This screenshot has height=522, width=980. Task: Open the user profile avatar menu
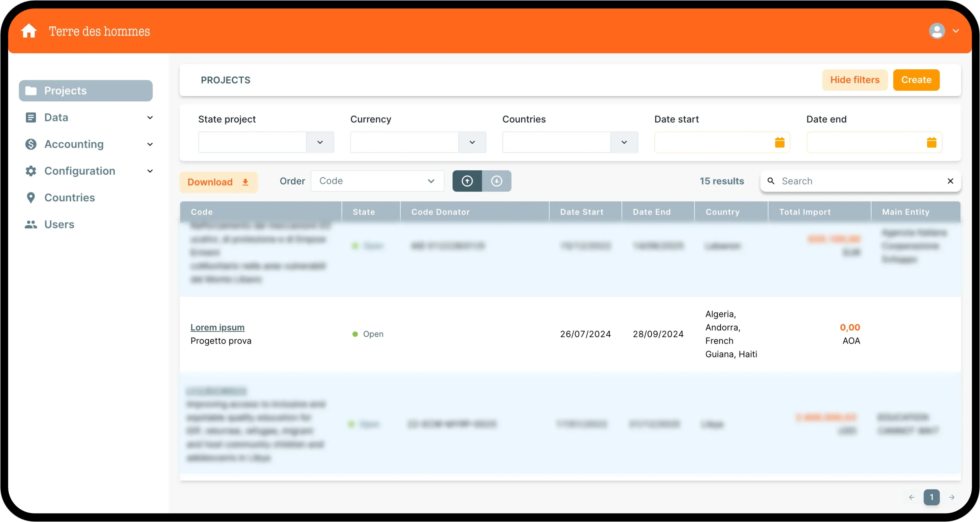click(937, 31)
